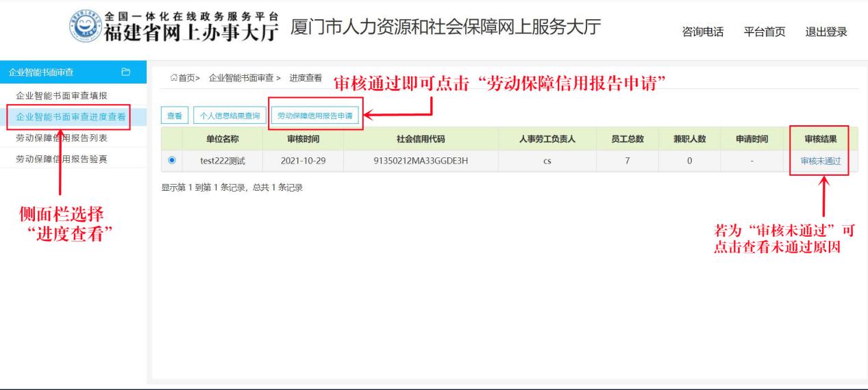The width and height of the screenshot is (868, 390).
Task: Click the folder icon in sidebar header
Action: (x=125, y=72)
